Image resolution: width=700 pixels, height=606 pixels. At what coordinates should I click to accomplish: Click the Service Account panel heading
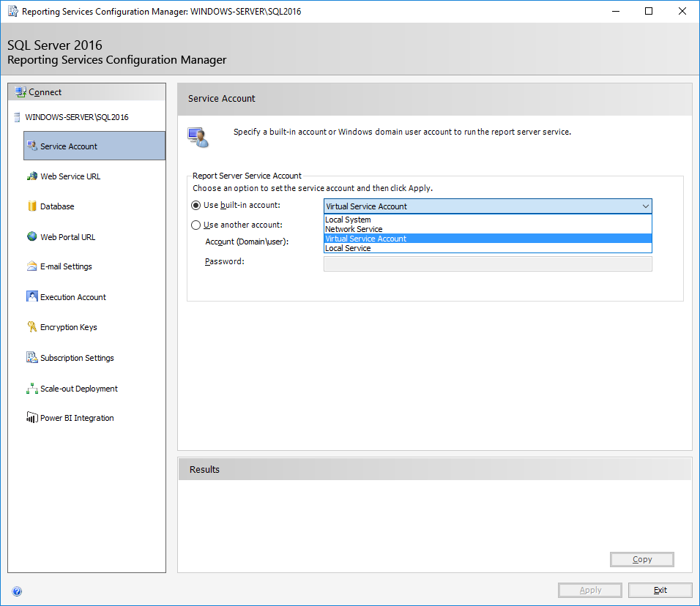[x=221, y=99]
